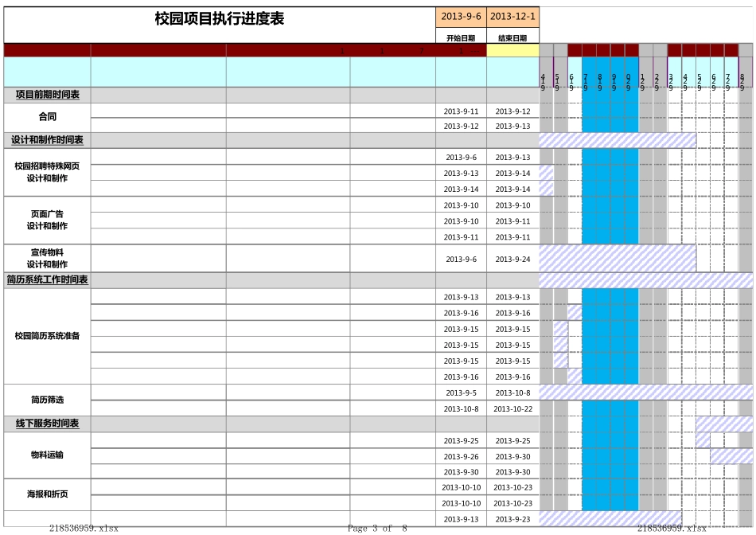Click start date 2013-9-25 in 物料运输 first row

click(x=461, y=440)
